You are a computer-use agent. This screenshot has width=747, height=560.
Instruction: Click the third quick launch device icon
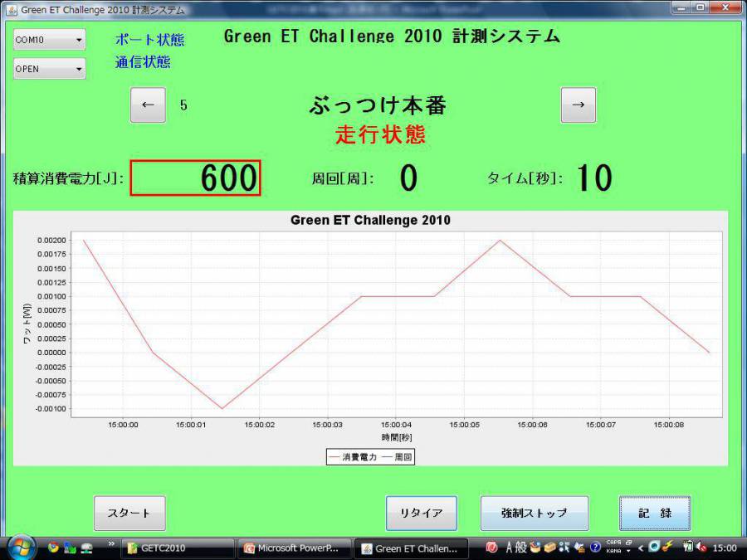tap(86, 548)
